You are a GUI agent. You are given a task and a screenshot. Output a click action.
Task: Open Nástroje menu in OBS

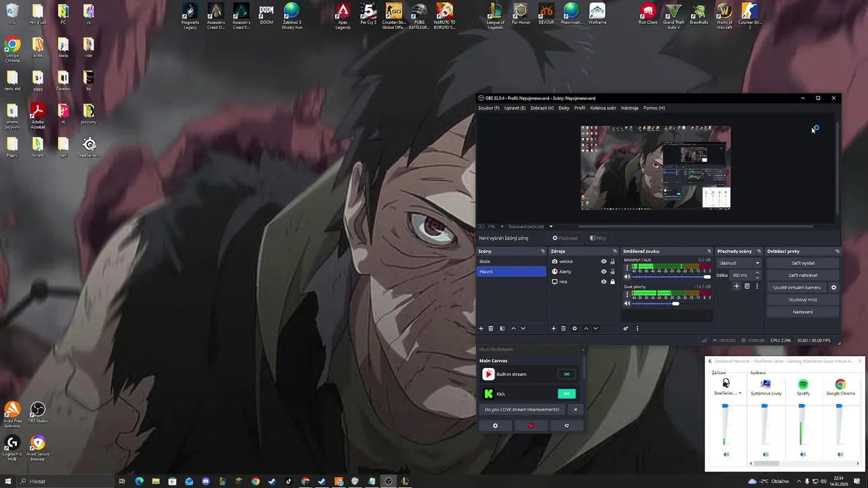pyautogui.click(x=629, y=108)
